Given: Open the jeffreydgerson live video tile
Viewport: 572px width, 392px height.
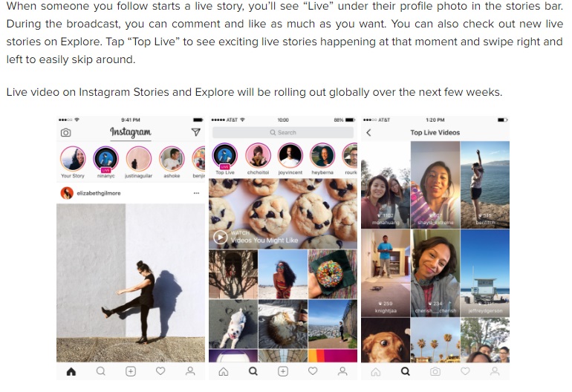Looking at the screenshot, I should [485, 272].
